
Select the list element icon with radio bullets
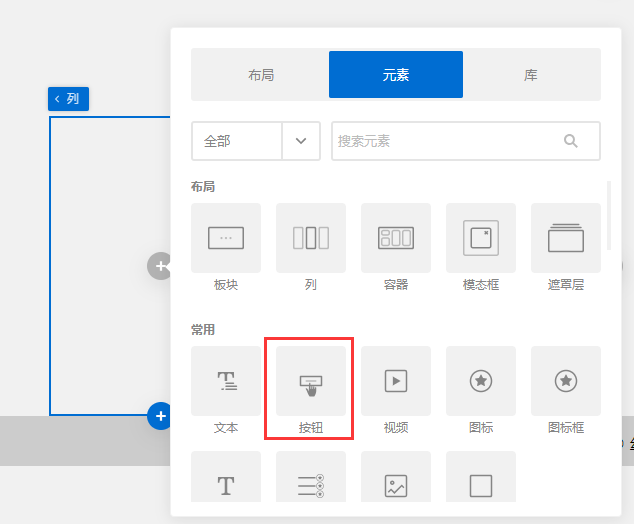(311, 485)
